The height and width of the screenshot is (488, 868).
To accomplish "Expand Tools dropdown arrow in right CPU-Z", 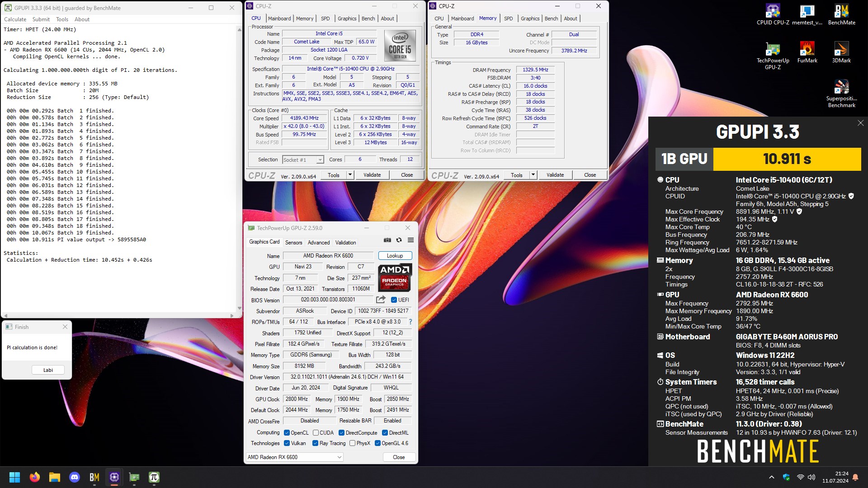I will click(533, 175).
